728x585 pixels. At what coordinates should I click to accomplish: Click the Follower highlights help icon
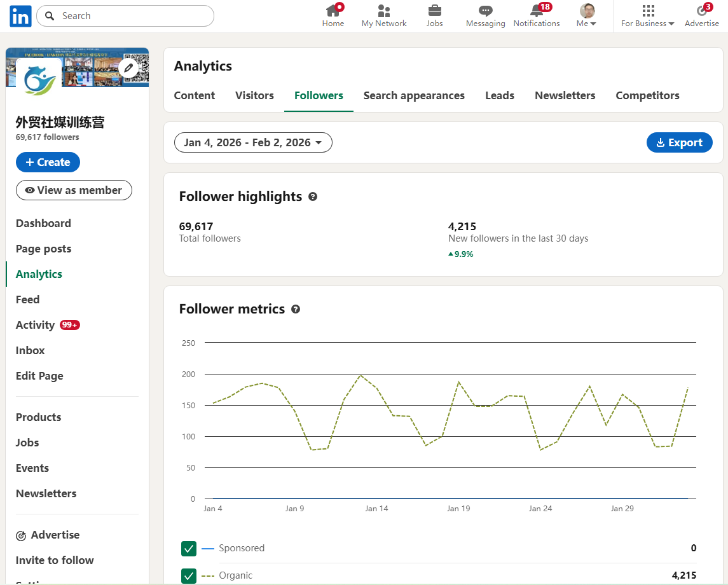pyautogui.click(x=313, y=197)
